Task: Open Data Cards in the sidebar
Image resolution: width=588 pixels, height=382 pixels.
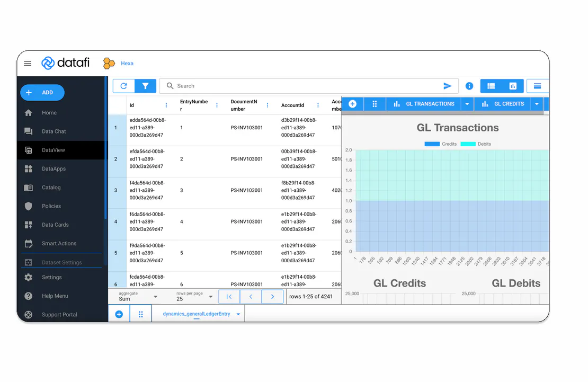Action: tap(55, 225)
